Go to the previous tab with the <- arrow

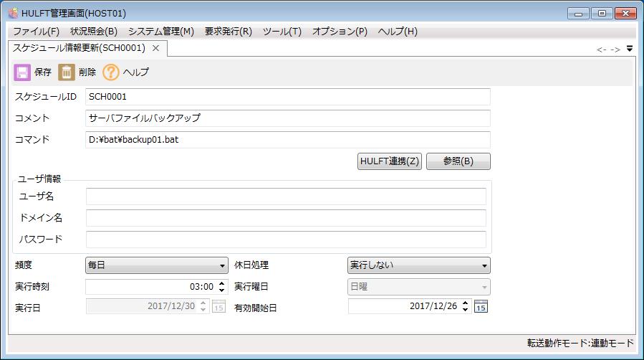tap(602, 49)
